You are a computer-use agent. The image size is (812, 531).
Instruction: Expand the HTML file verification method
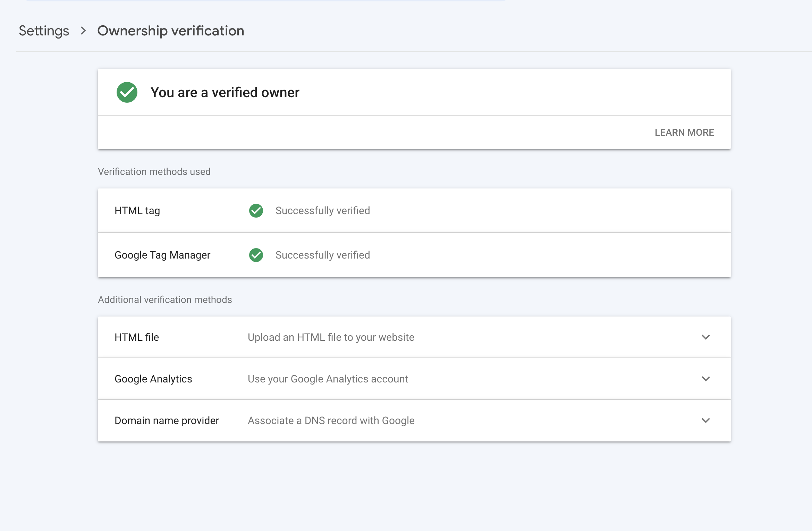pyautogui.click(x=705, y=337)
